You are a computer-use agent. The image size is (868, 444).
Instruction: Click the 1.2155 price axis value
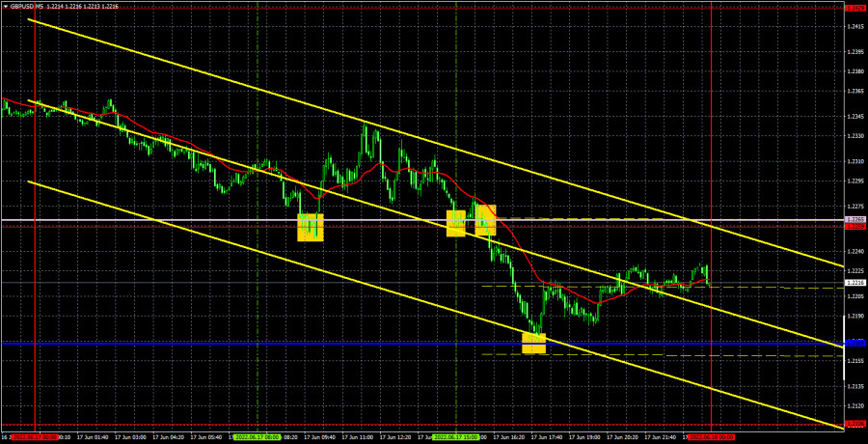(854, 361)
